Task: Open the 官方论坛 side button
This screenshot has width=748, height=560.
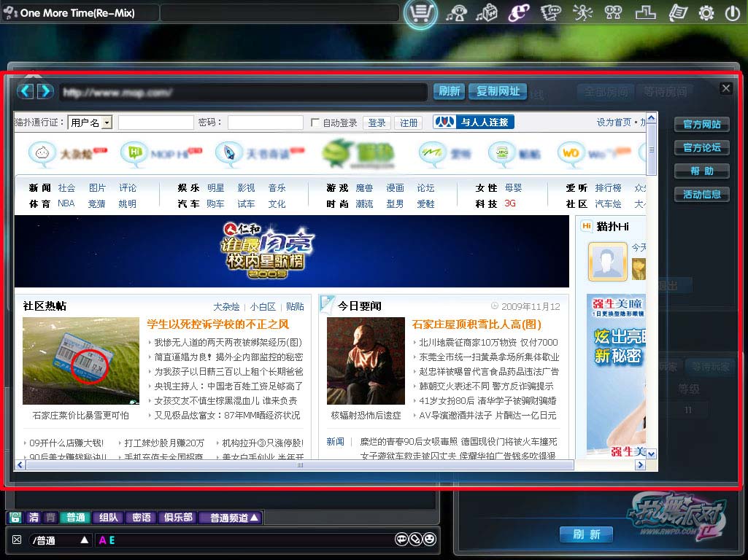Action: [x=701, y=148]
